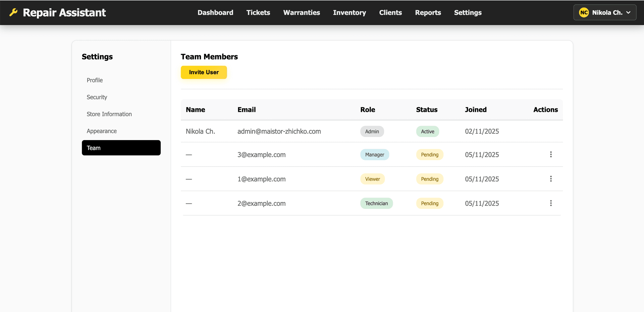Click the Joined column header
The image size is (644, 312).
476,109
